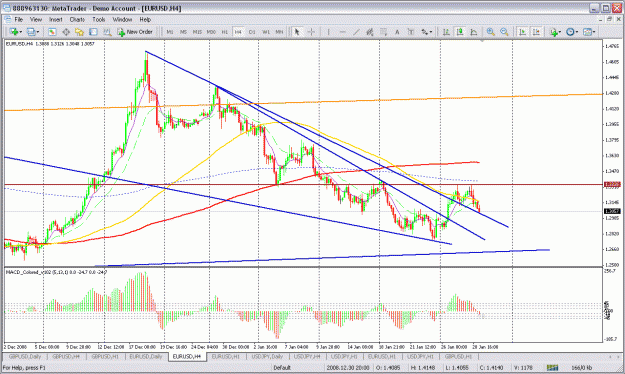This screenshot has width=625, height=374.
Task: Switch timeframe to D1
Action: click(x=252, y=32)
